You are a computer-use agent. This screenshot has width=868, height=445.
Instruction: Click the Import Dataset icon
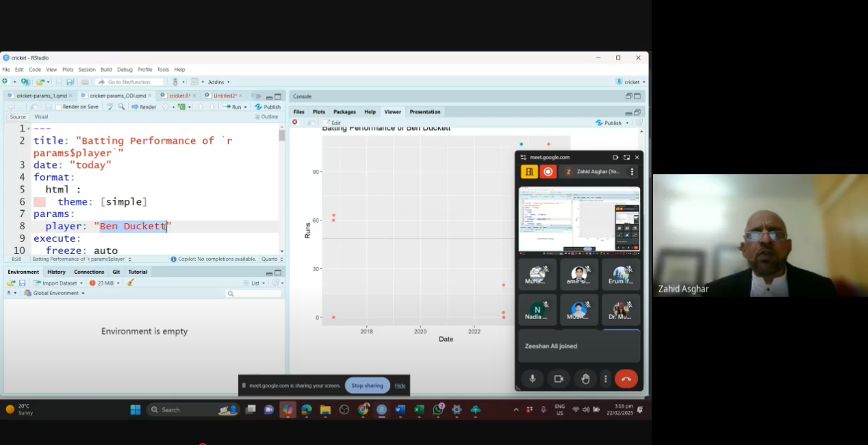pos(56,283)
